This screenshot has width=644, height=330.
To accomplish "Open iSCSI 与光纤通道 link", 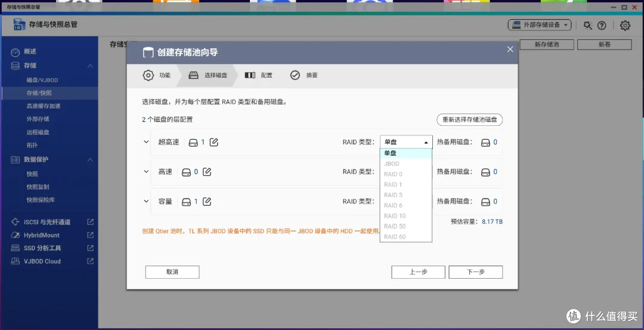I will 47,222.
